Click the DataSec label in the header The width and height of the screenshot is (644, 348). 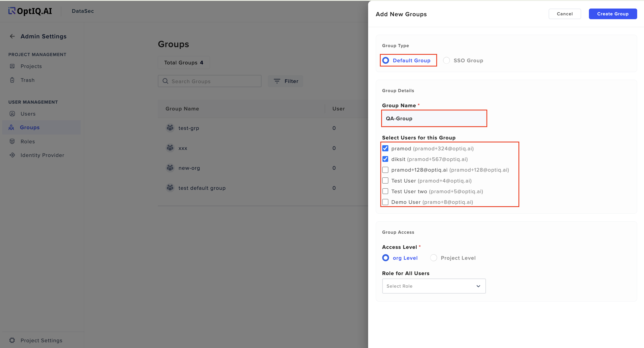click(83, 11)
